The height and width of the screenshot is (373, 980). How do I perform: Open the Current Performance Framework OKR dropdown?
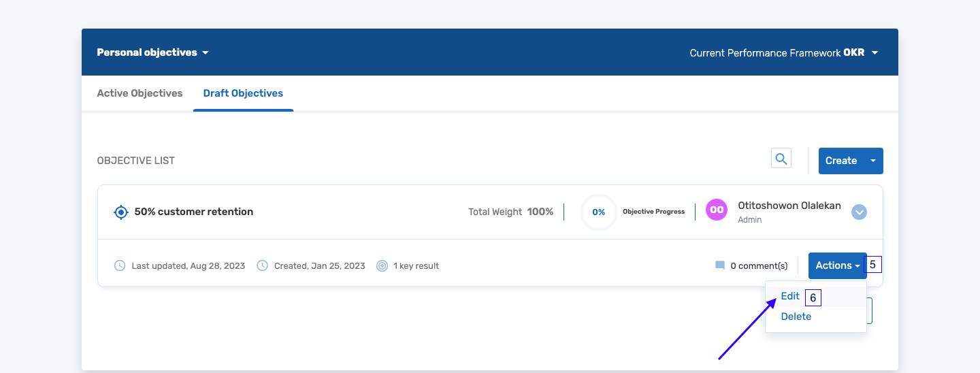pos(783,52)
